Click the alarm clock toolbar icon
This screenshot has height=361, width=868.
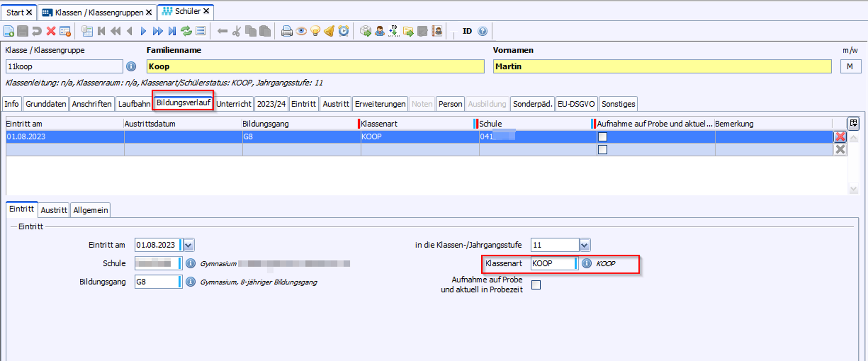(x=344, y=31)
